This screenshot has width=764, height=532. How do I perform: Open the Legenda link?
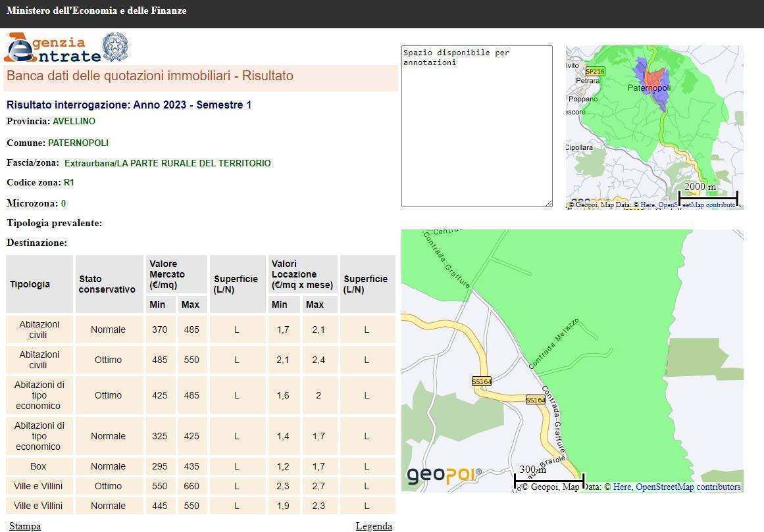point(374,526)
